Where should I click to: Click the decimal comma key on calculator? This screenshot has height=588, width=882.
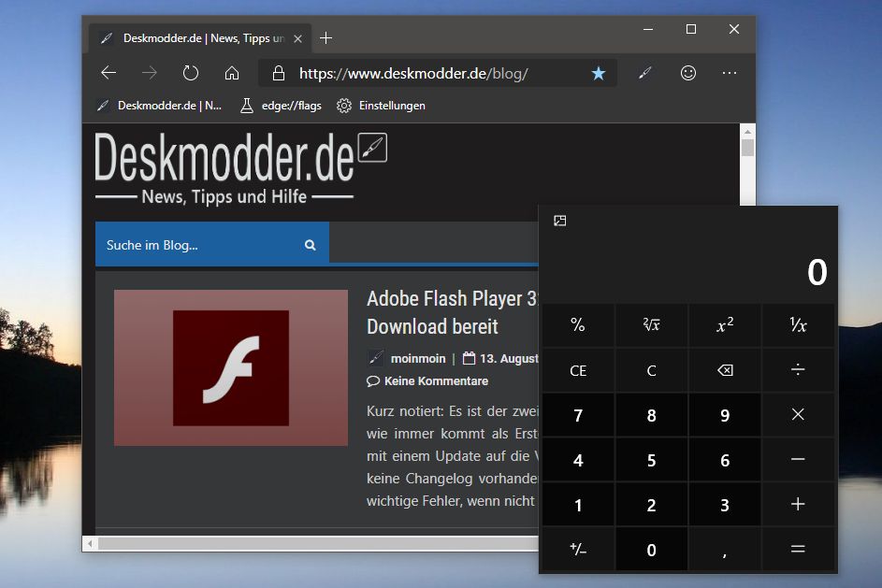(x=725, y=550)
